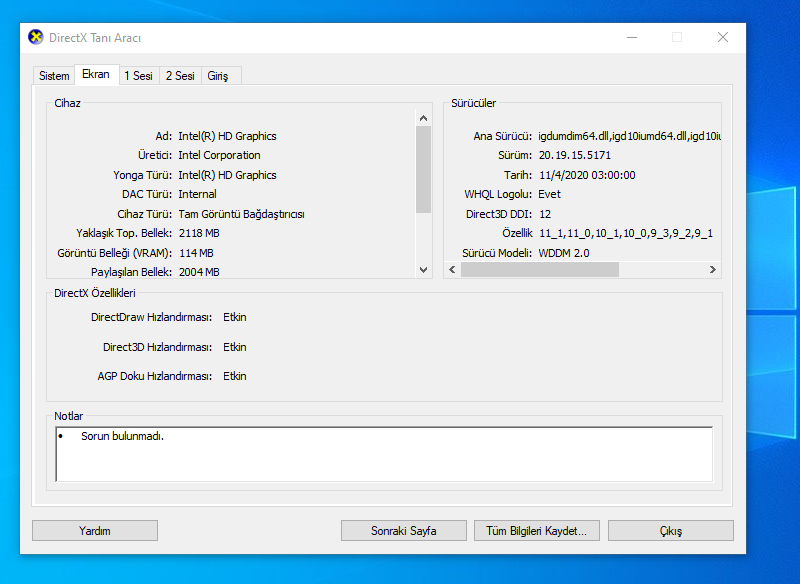Select the Ekran tab

(x=96, y=74)
